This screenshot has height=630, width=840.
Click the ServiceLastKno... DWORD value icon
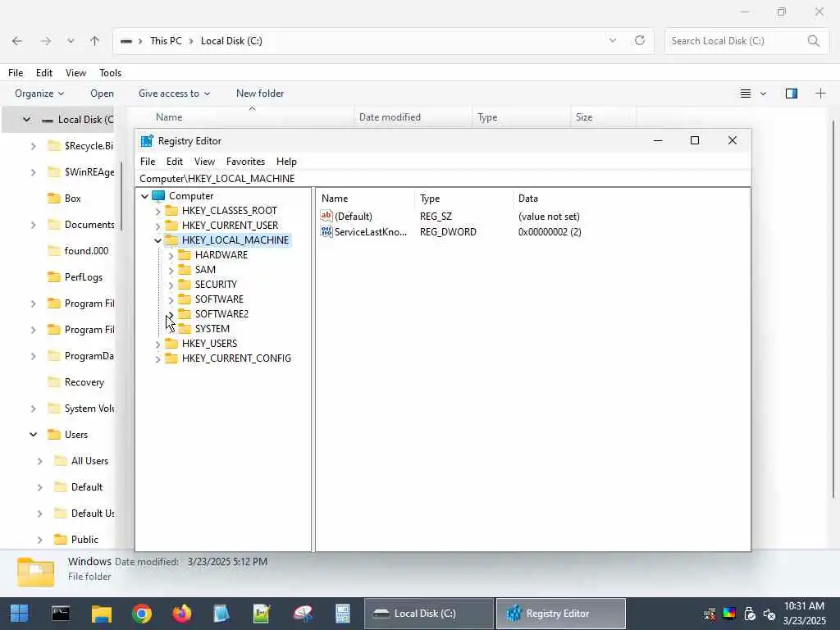[x=326, y=231]
